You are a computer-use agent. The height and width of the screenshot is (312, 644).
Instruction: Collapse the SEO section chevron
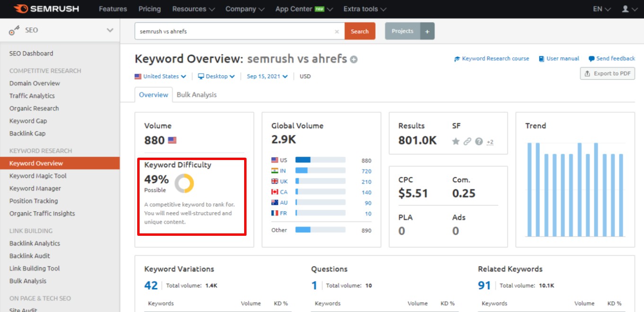(110, 30)
